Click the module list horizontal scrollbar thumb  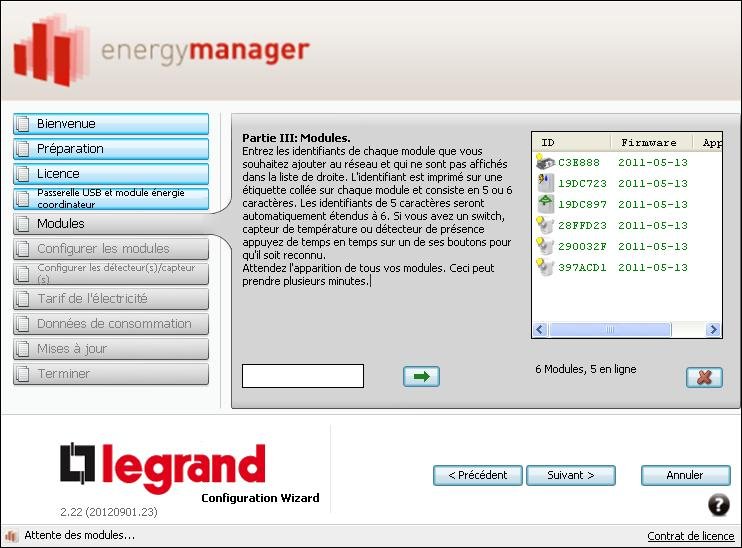coord(610,329)
